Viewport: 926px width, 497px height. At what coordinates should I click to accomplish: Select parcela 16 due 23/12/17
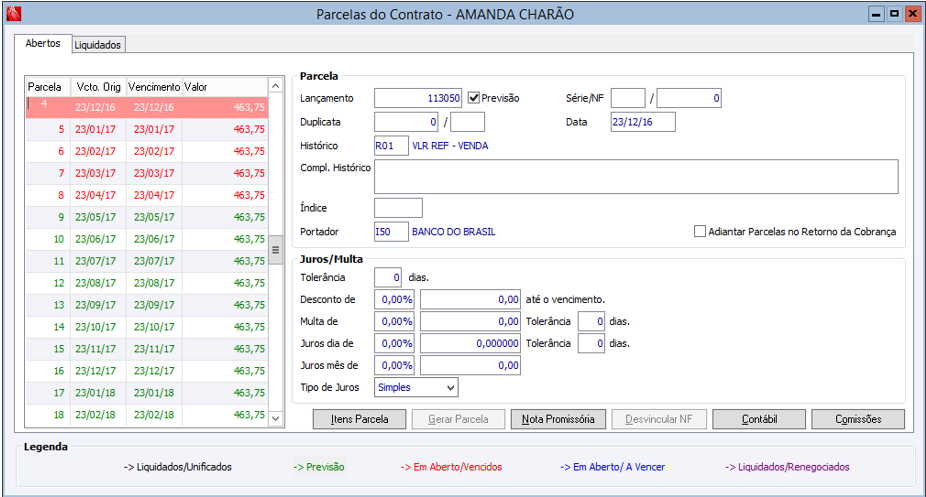[147, 371]
